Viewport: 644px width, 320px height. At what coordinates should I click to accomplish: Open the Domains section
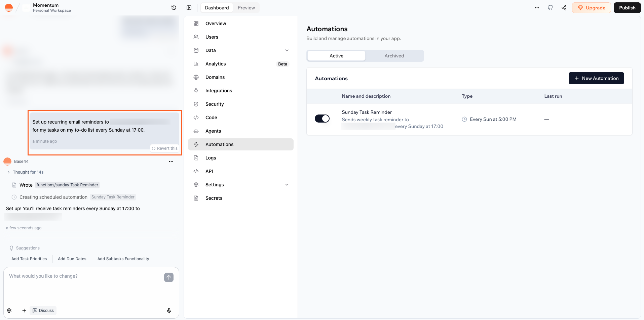215,77
